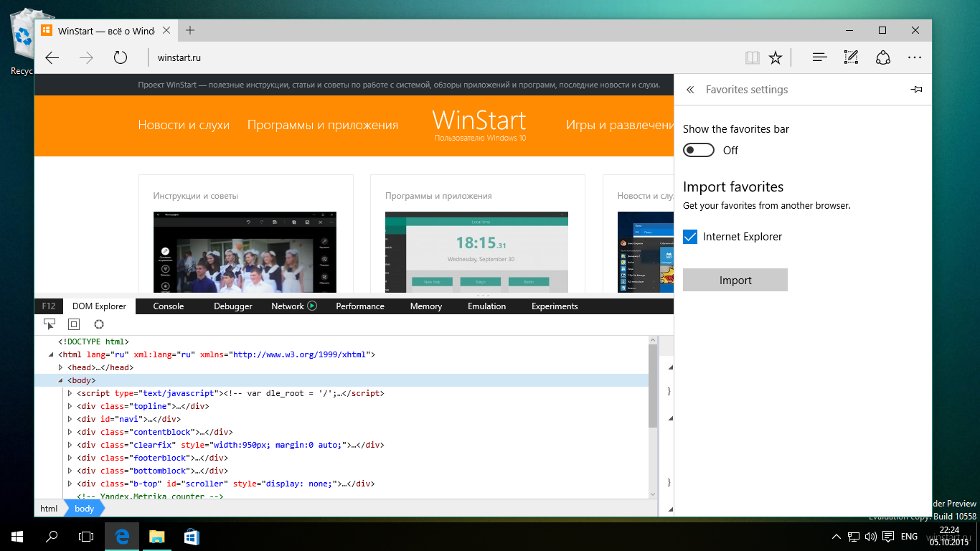980x551 pixels.
Task: Start network capture with green play icon
Action: click(x=312, y=306)
